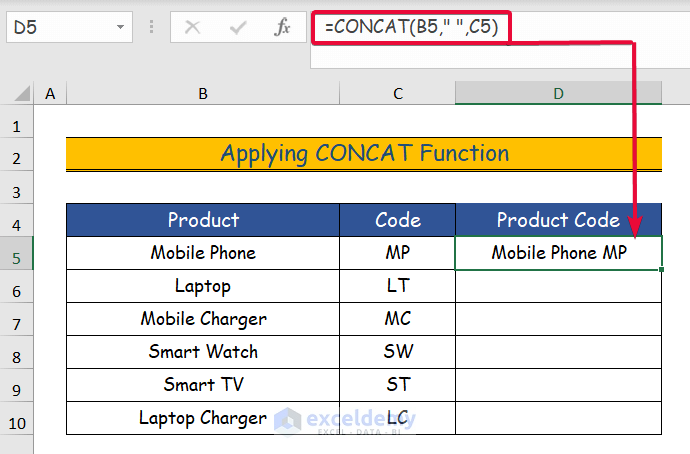The height and width of the screenshot is (454, 690).
Task: Click the "Product Code" header cell
Action: click(x=558, y=220)
